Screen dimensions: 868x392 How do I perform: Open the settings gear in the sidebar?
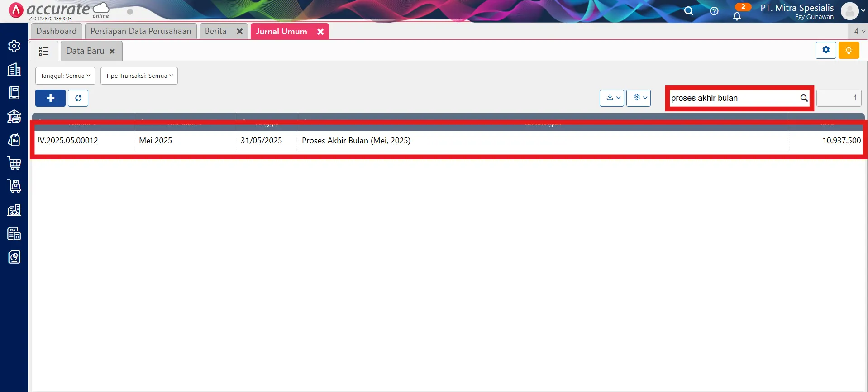[x=14, y=46]
